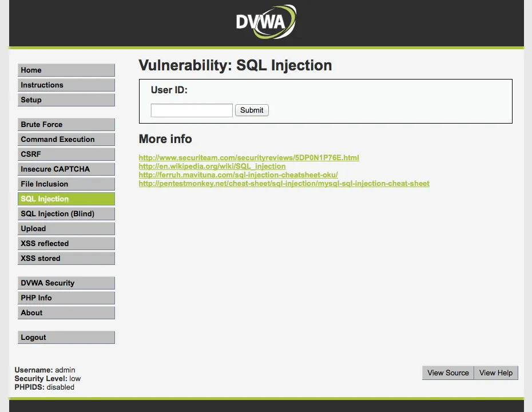This screenshot has height=412, width=532.
Task: Click the Submit button
Action: coord(252,110)
